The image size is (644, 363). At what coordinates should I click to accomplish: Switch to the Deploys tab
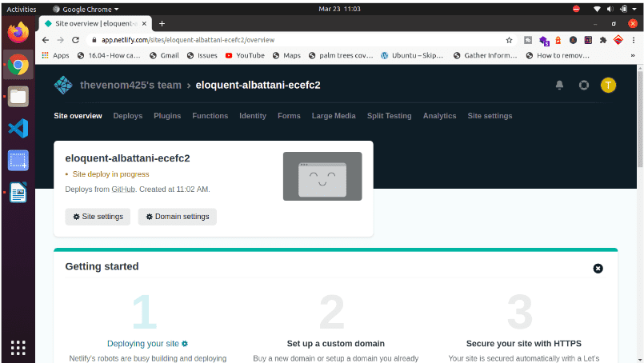coord(128,116)
